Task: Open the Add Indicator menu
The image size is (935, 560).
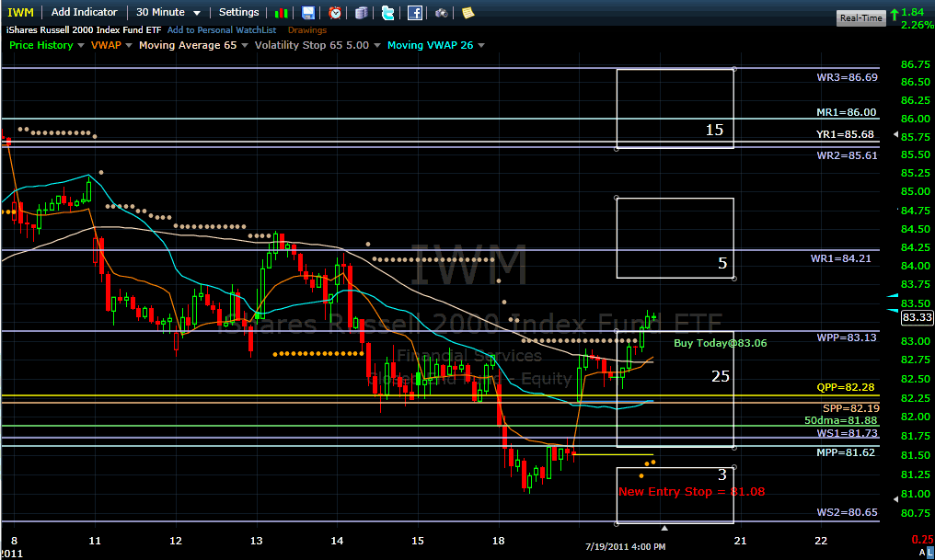Action: tap(84, 12)
